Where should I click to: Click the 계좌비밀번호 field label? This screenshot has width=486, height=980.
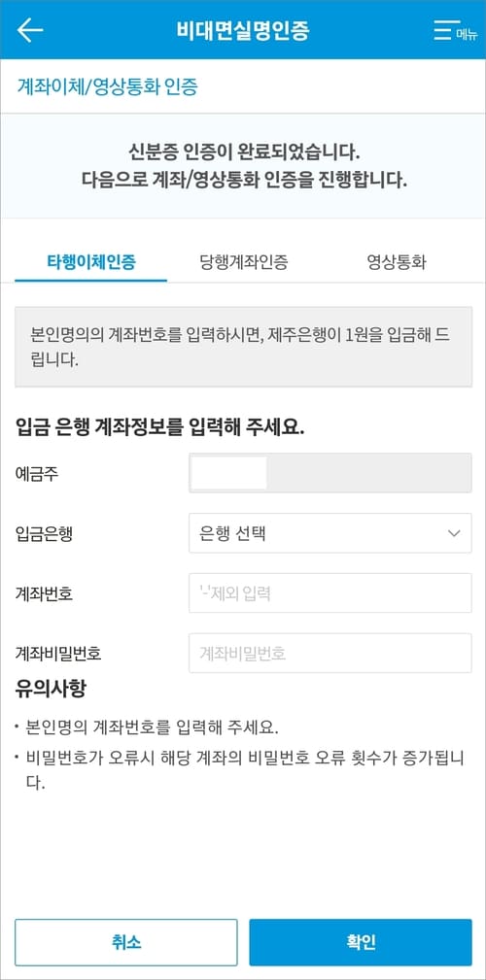(x=58, y=654)
